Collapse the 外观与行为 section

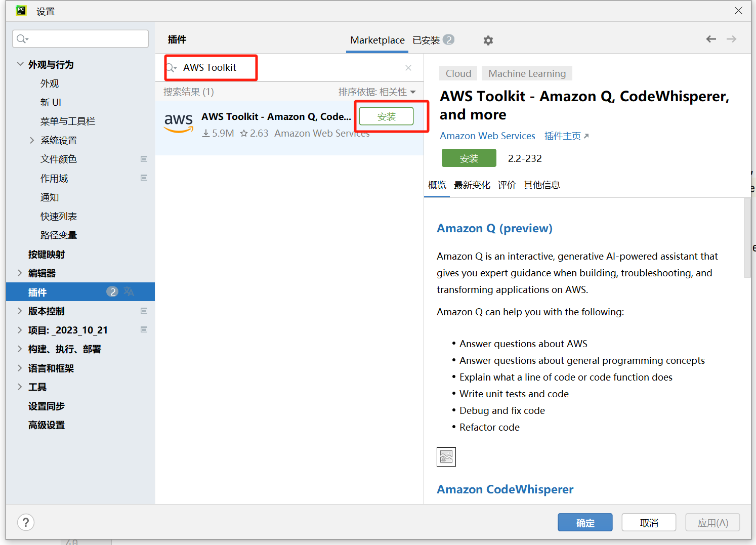click(20, 64)
